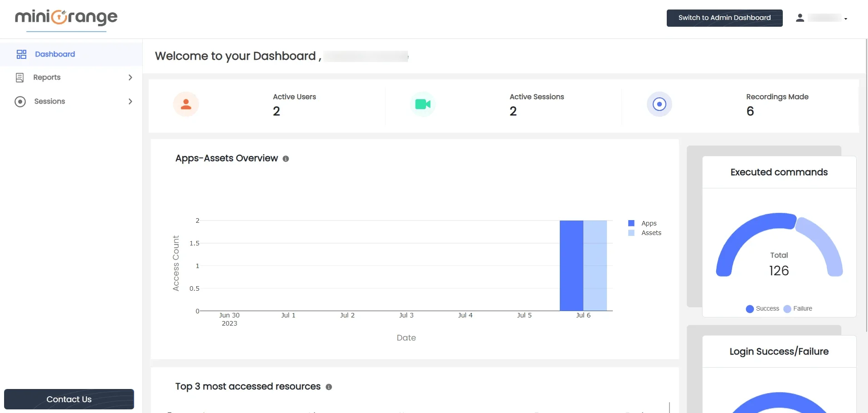Toggle the Assets legend swatch
This screenshot has width=868, height=413.
click(631, 233)
